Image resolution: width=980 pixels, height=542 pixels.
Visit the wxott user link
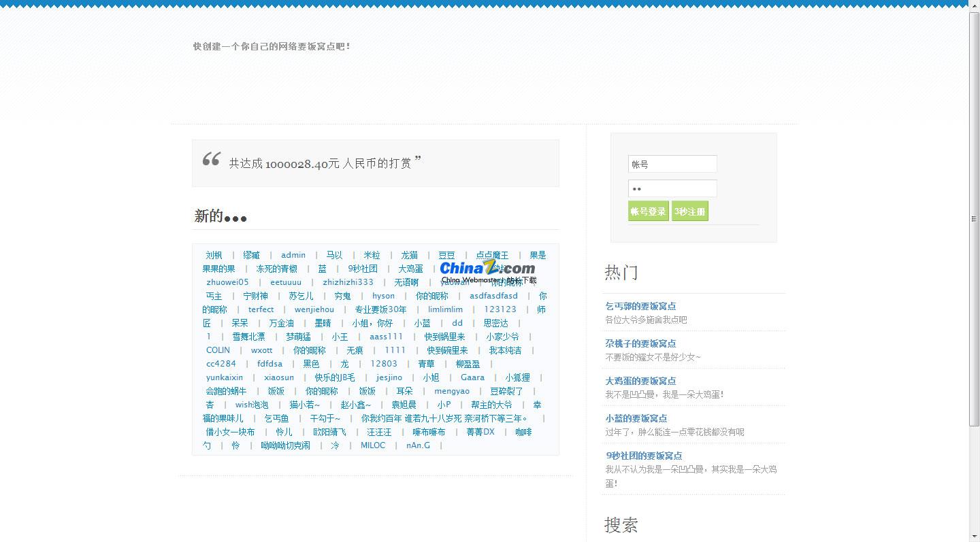coord(261,350)
